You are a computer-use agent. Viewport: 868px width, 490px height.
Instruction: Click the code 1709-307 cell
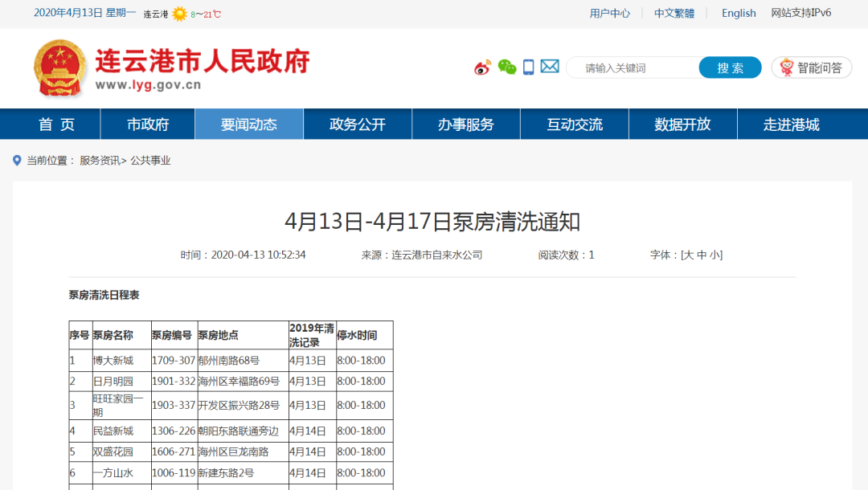point(174,361)
